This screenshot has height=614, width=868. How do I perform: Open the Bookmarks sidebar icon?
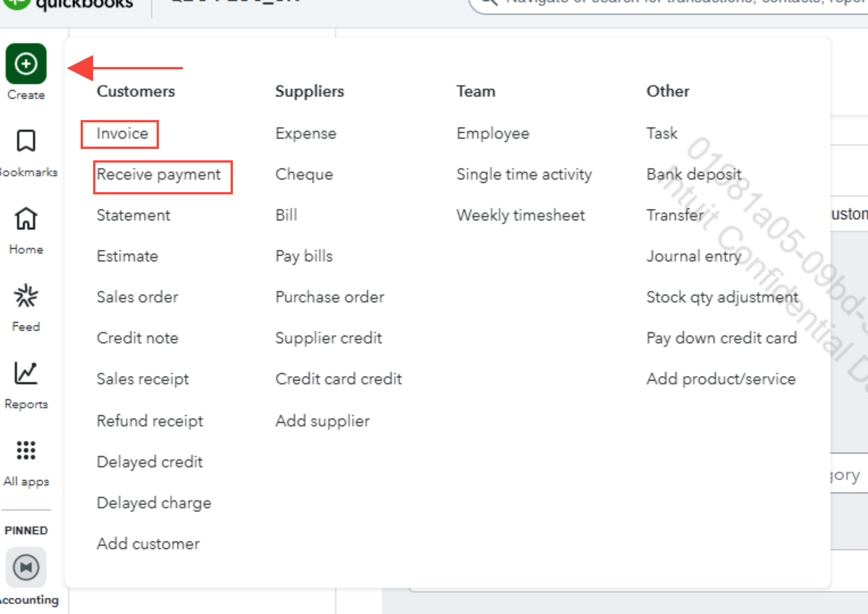pyautogui.click(x=26, y=141)
